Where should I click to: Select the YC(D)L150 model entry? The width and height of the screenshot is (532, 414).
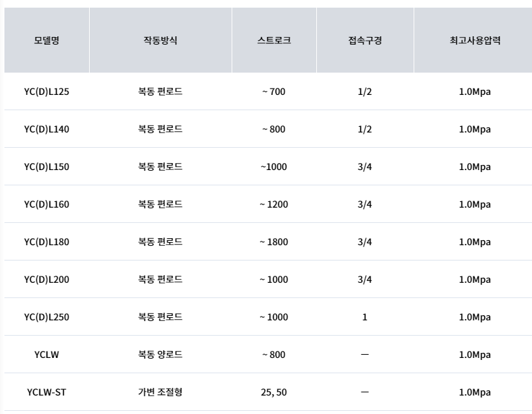point(46,167)
